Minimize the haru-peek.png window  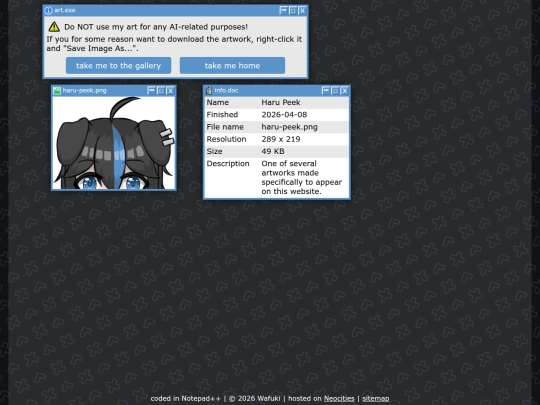tap(151, 91)
